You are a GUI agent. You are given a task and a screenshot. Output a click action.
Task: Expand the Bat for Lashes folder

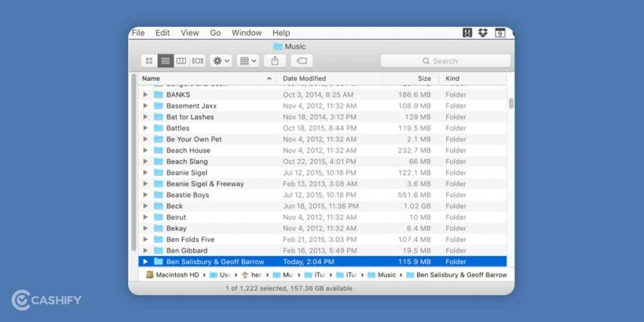(145, 116)
